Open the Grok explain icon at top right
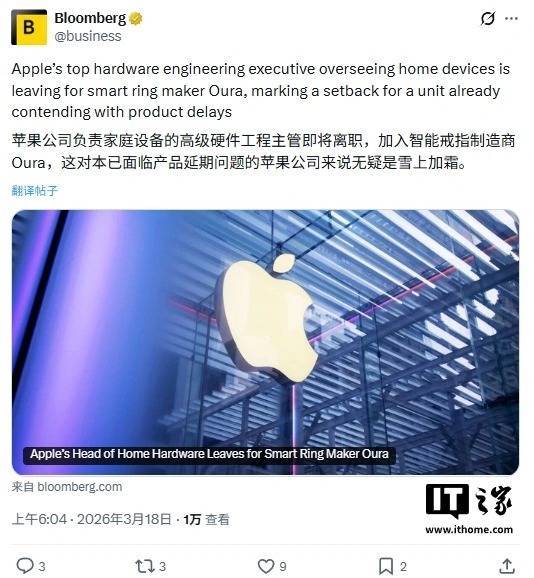 click(488, 18)
